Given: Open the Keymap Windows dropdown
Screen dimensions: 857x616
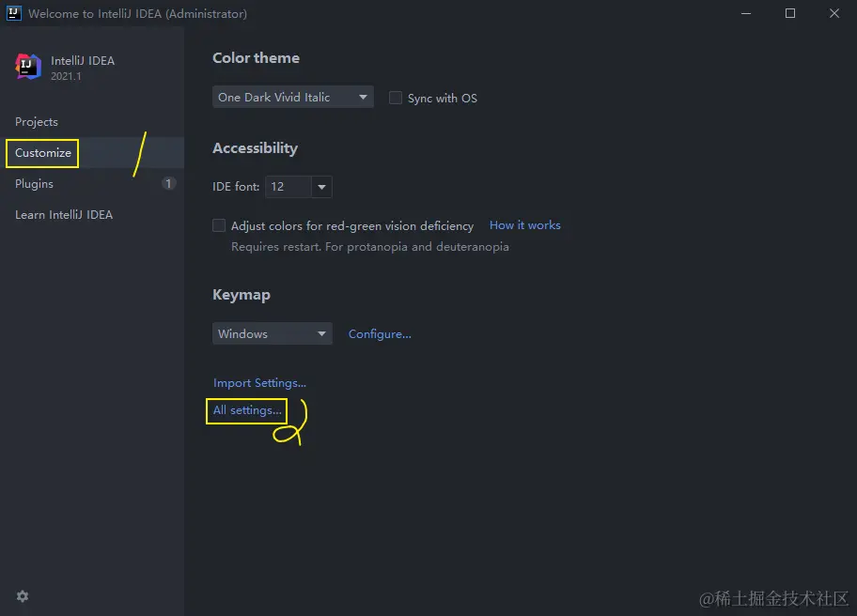Looking at the screenshot, I should click(x=273, y=333).
